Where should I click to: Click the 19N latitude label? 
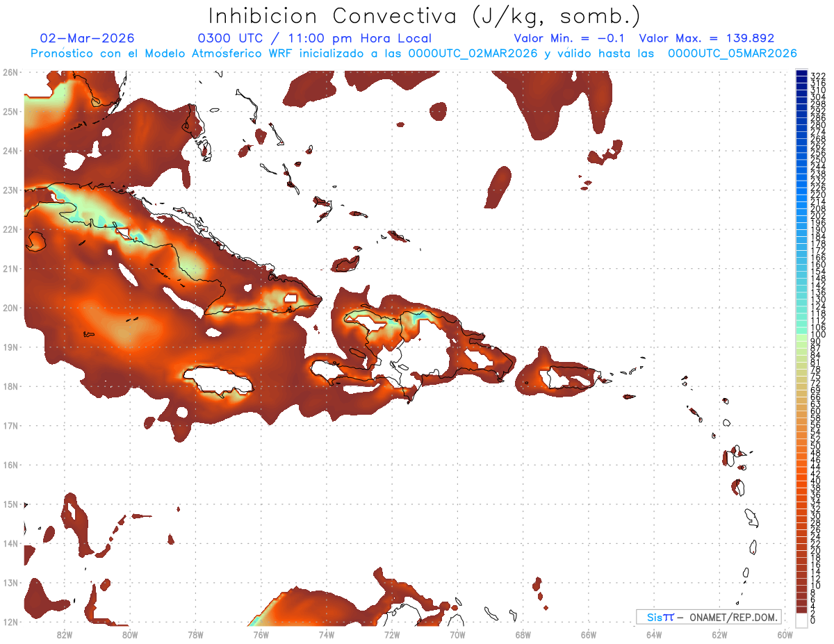(10, 347)
